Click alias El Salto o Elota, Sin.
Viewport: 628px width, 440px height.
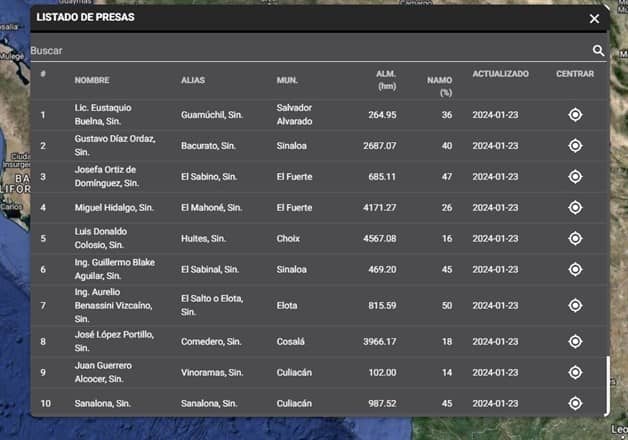point(212,305)
